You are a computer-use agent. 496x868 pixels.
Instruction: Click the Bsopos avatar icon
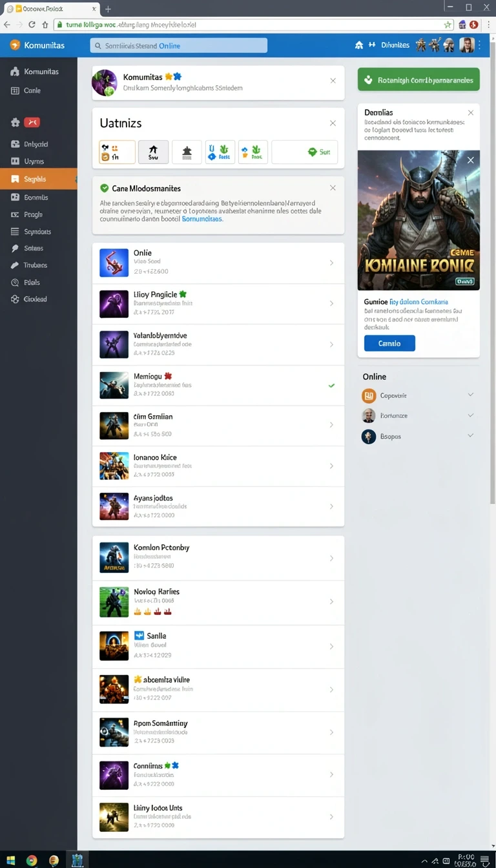point(369,437)
